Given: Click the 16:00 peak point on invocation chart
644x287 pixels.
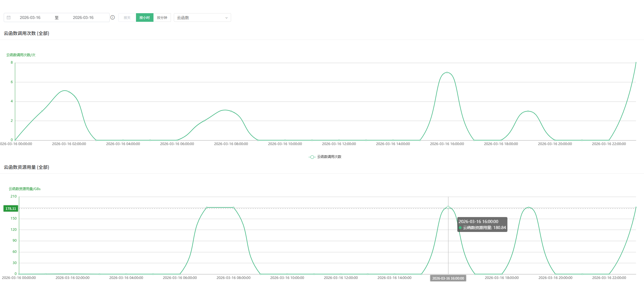Looking at the screenshot, I should tap(447, 73).
